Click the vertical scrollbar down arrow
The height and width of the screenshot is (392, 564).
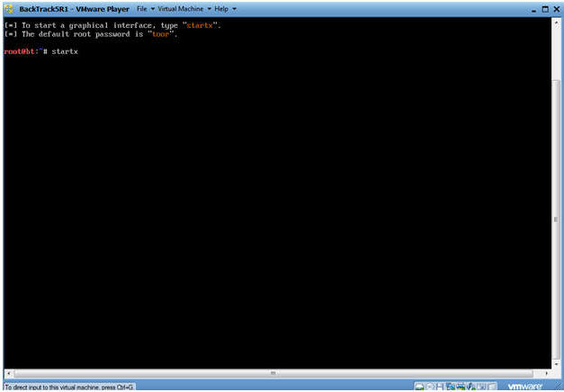(x=556, y=364)
